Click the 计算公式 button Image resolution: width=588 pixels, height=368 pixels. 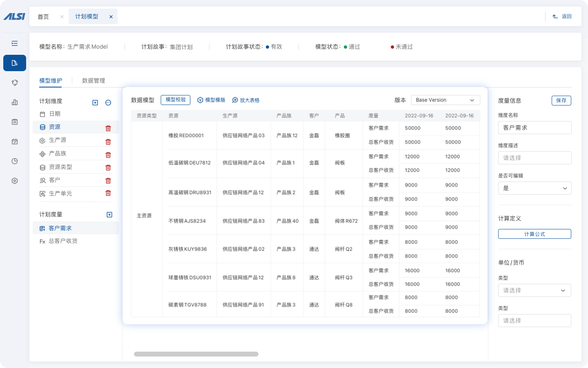click(535, 234)
